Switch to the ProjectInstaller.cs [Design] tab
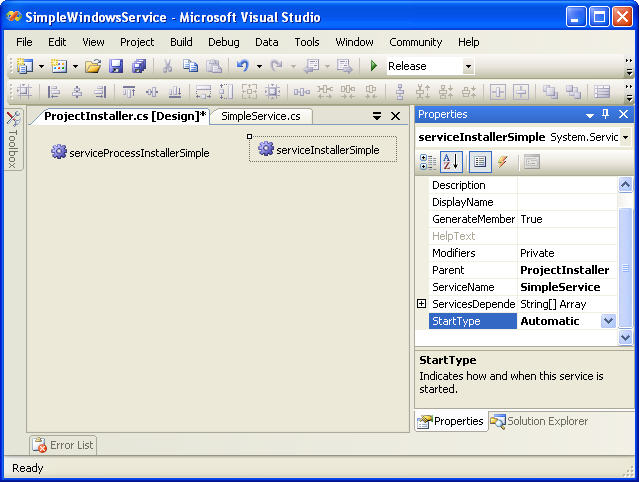The image size is (639, 482). point(124,116)
